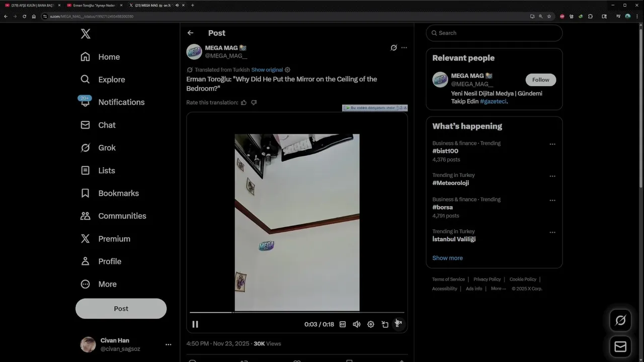This screenshot has width=644, height=362.
Task: Open the floating Grok button
Action: 620,320
